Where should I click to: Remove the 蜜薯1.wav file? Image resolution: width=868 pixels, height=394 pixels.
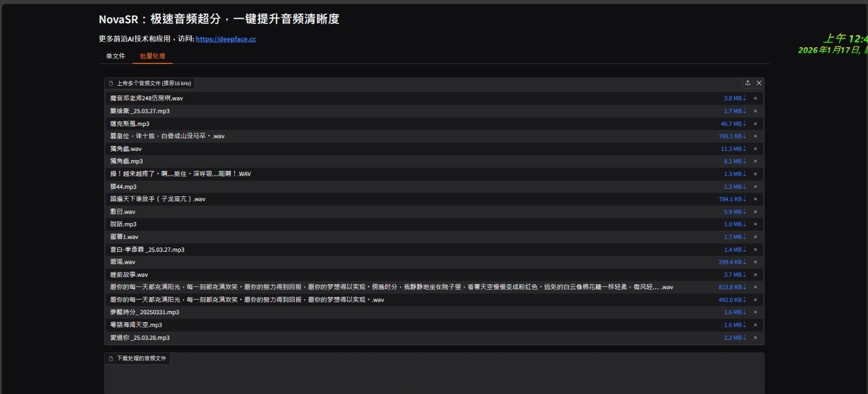pos(755,237)
